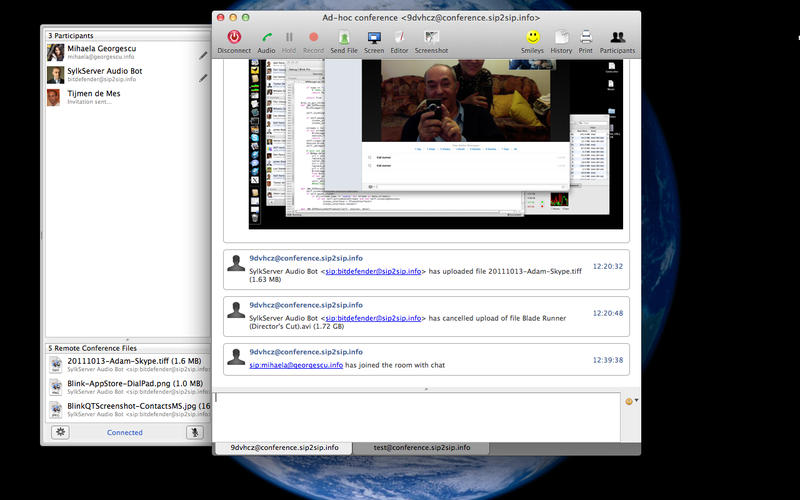Toggle the Participants drawer icon
The width and height of the screenshot is (800, 500).
pos(617,37)
